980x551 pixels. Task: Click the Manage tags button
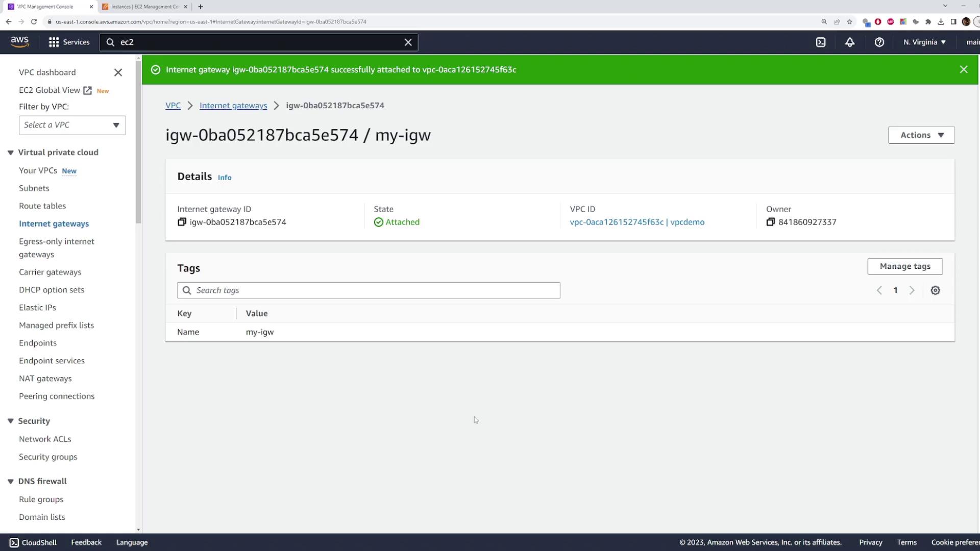tap(904, 266)
